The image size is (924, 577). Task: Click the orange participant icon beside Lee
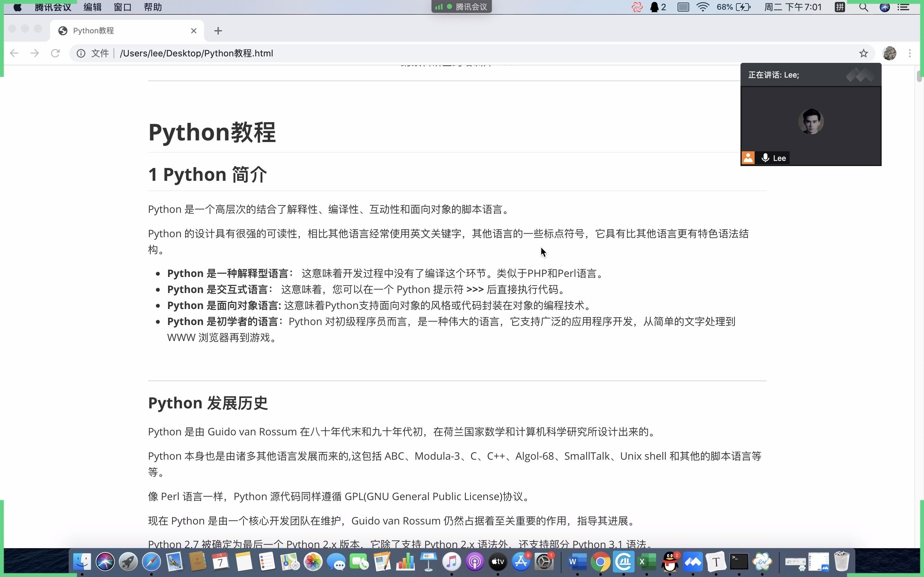coord(748,158)
